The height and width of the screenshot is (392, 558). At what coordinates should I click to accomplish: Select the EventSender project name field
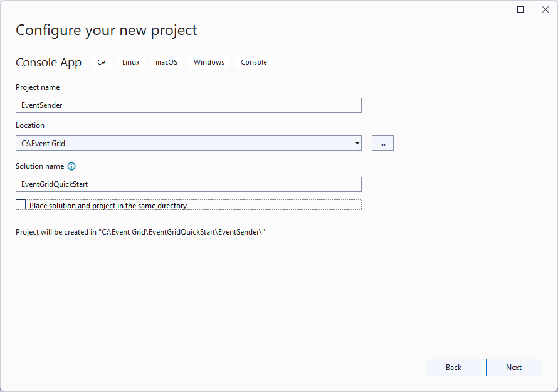[188, 105]
